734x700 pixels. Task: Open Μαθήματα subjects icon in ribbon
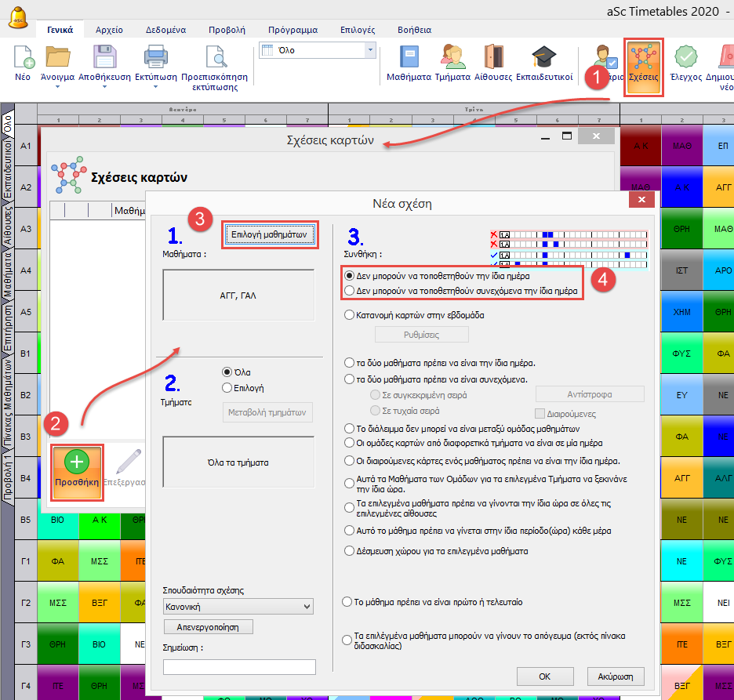pos(409,58)
